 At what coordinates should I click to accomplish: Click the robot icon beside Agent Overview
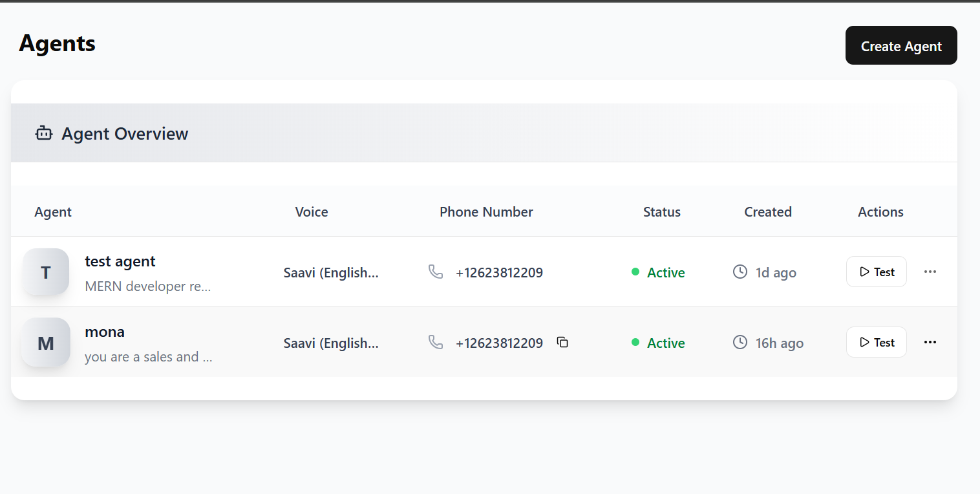click(x=44, y=134)
